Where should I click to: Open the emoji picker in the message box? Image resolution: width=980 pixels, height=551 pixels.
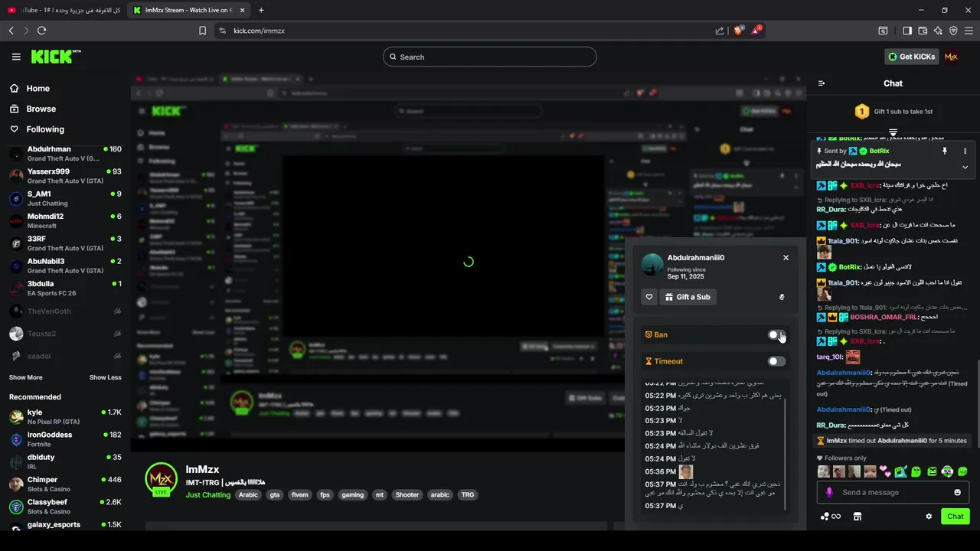957,492
